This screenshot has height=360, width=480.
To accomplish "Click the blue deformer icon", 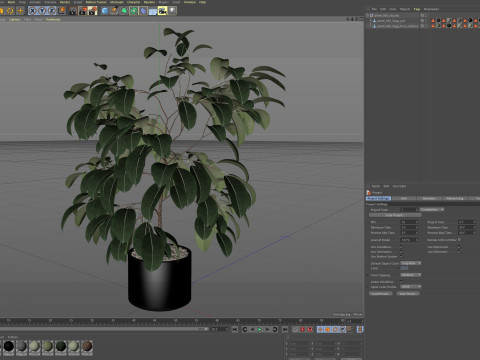I will click(x=143, y=11).
